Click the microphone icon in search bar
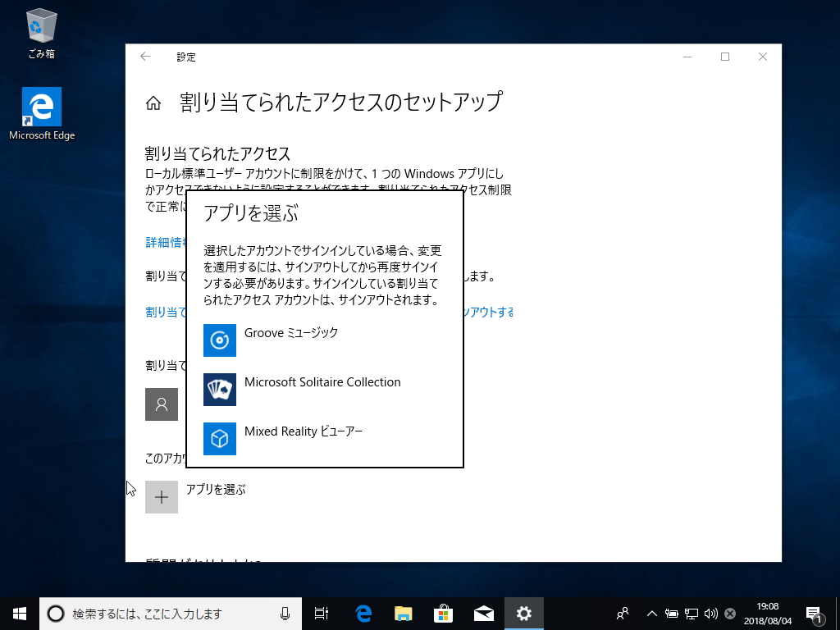Screen dimensions: 840x630 [286, 613]
